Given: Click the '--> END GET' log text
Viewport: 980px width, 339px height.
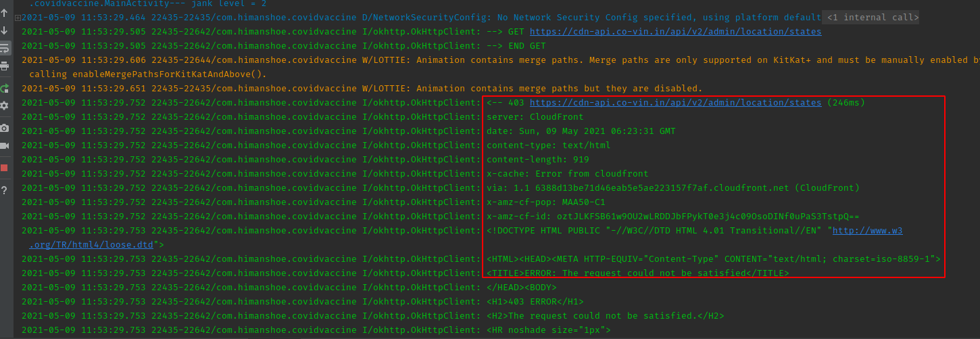Looking at the screenshot, I should 516,46.
